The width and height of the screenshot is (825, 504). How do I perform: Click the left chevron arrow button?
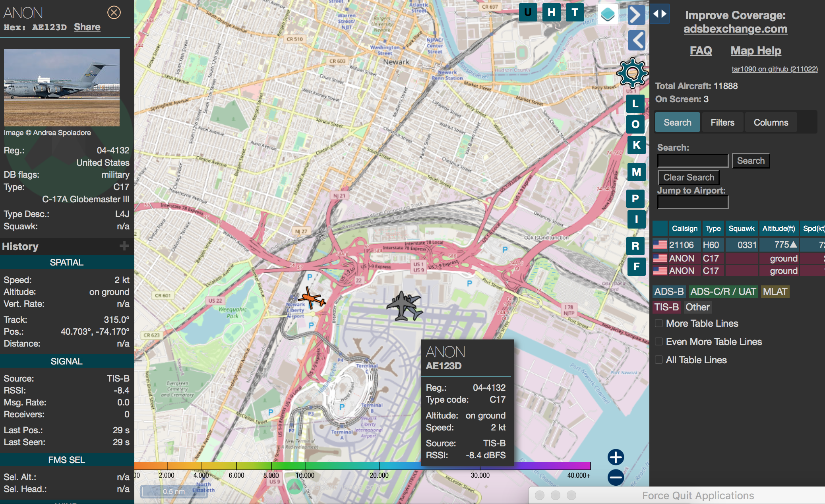[x=636, y=40]
